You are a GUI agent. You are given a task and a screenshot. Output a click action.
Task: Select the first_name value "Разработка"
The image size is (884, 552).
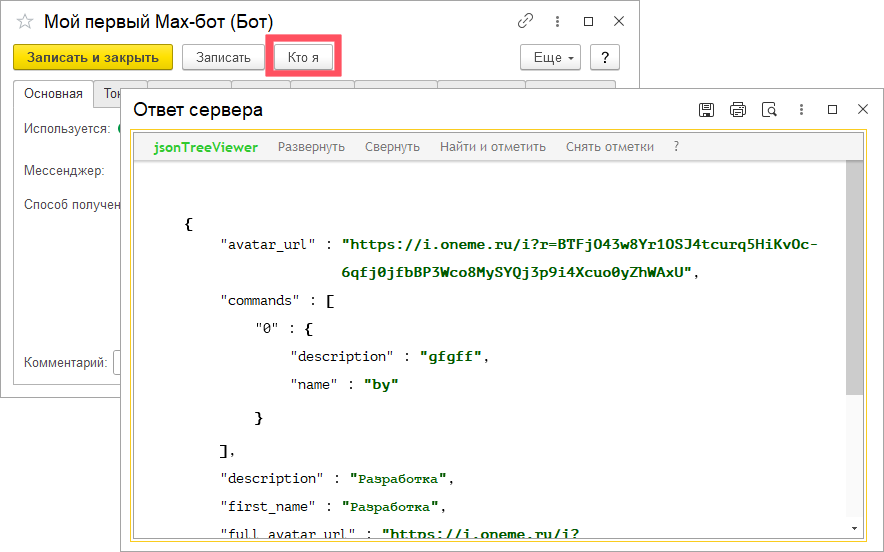tap(390, 507)
